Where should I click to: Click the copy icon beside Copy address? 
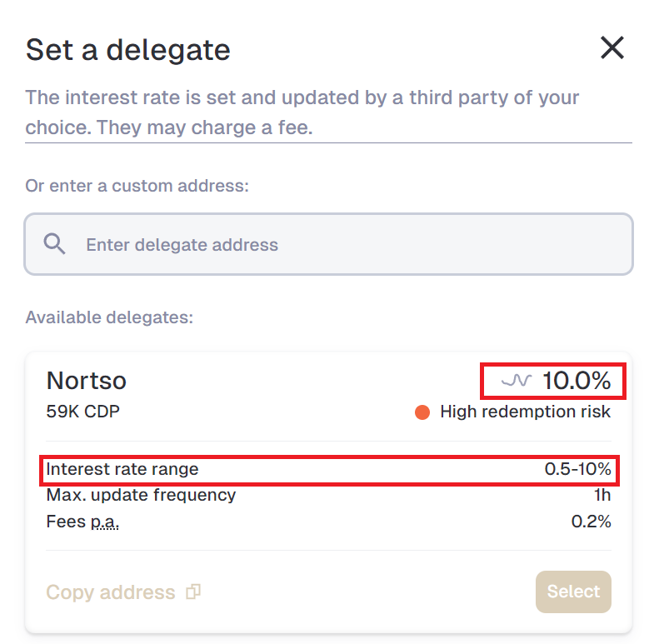coord(193,592)
